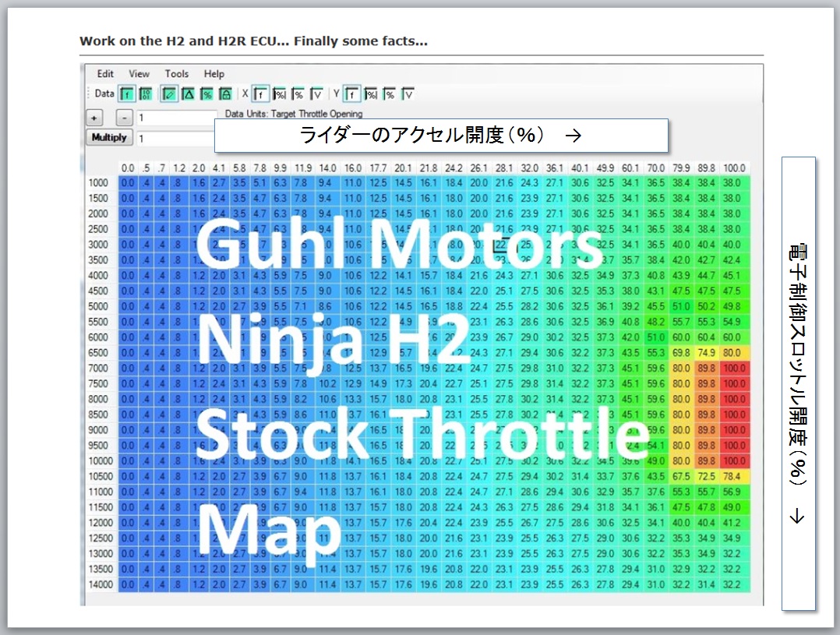Screen dimensions: 840x635
Task: Select Y axis V voltage icon
Action: tap(408, 94)
